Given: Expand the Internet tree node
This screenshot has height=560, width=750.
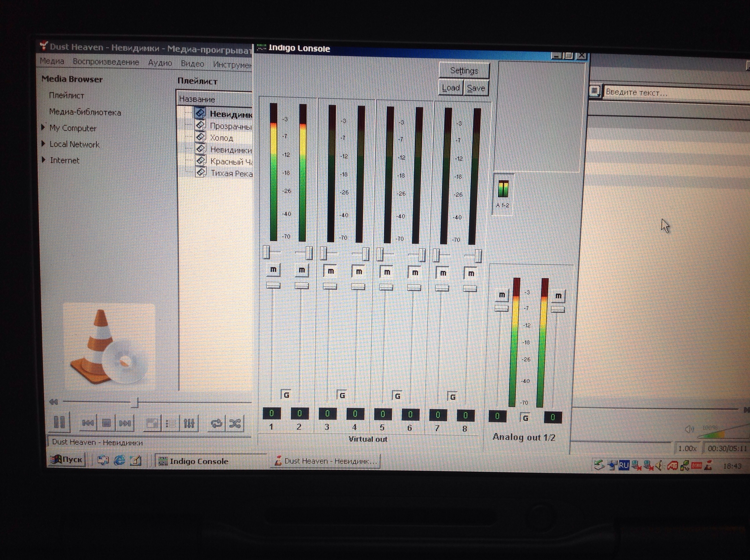Looking at the screenshot, I should [x=43, y=160].
